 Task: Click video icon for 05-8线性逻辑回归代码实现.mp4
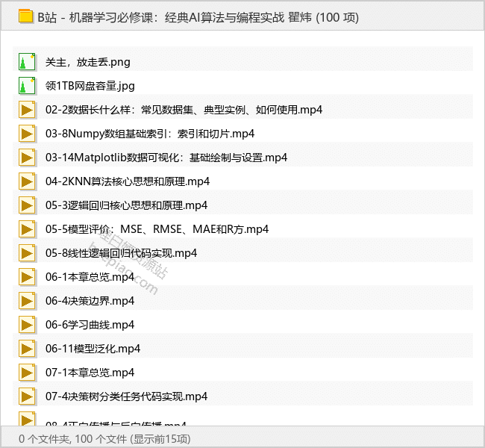tap(27, 253)
